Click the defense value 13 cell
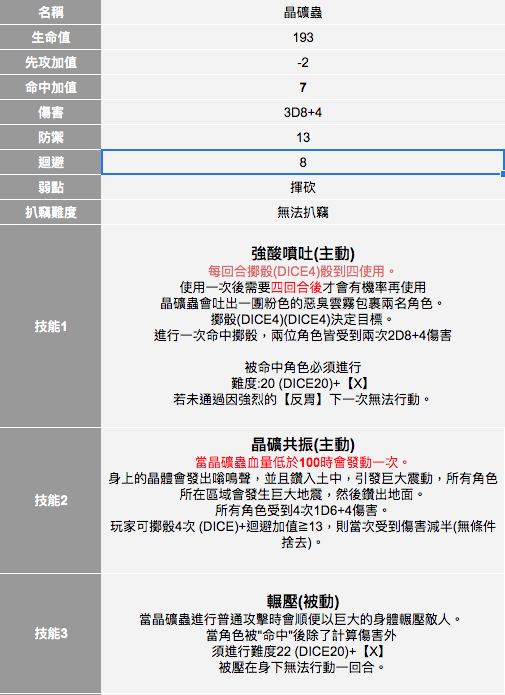The height and width of the screenshot is (695, 505). pyautogui.click(x=303, y=137)
